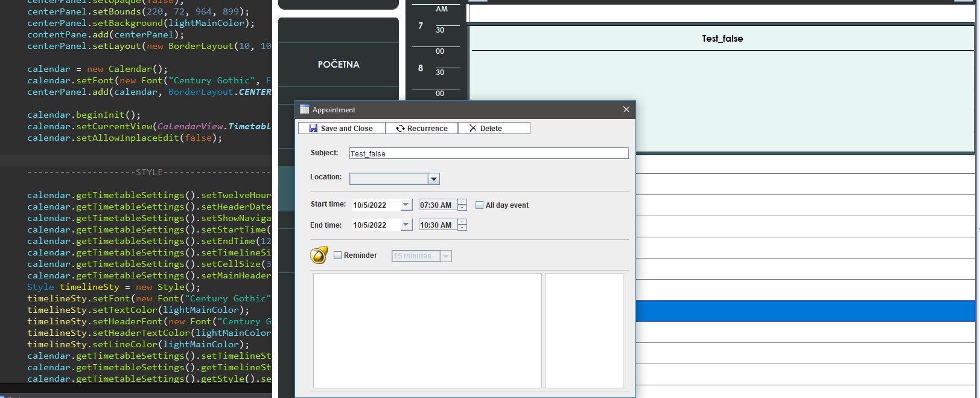Click inside the Subject text field
Screen dimensions: 980x398
click(x=489, y=153)
